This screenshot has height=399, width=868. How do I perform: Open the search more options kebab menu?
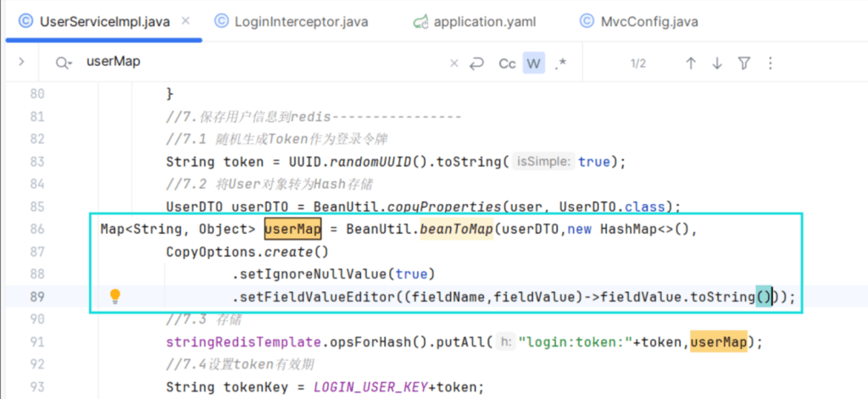point(770,64)
